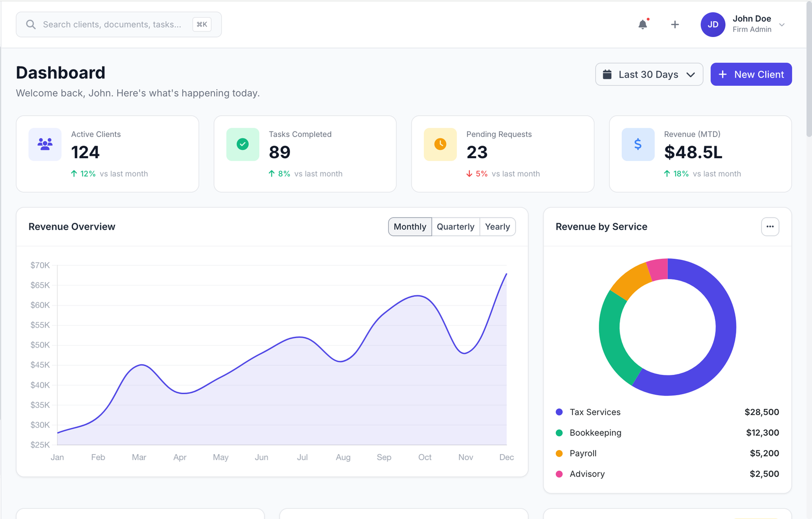Click the search magnifier icon

pos(30,24)
